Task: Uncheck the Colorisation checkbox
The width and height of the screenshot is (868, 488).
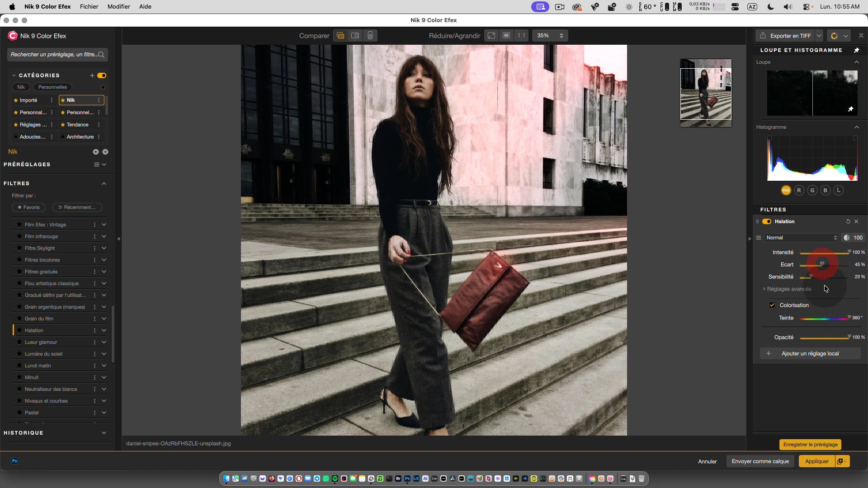Action: click(x=772, y=305)
